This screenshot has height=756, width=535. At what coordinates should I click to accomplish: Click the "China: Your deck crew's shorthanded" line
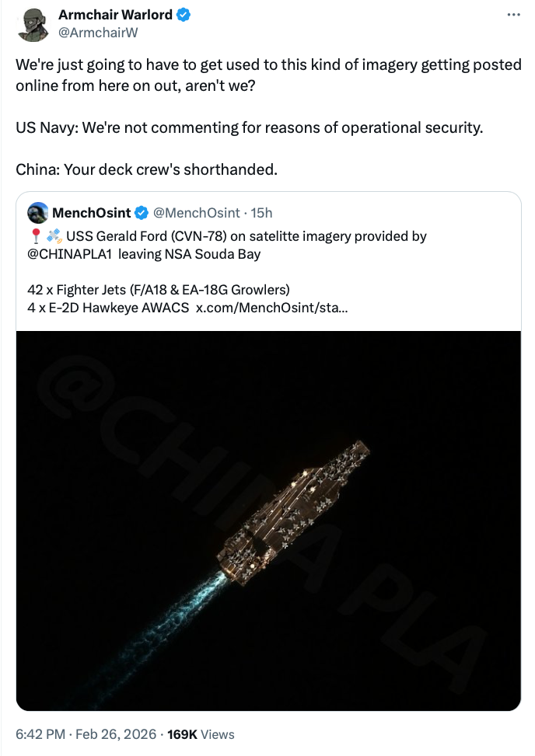click(146, 168)
